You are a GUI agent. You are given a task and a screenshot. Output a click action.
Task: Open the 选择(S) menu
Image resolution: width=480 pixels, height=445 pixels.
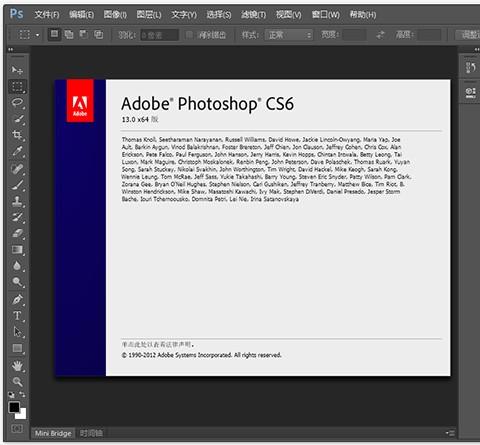click(x=219, y=15)
